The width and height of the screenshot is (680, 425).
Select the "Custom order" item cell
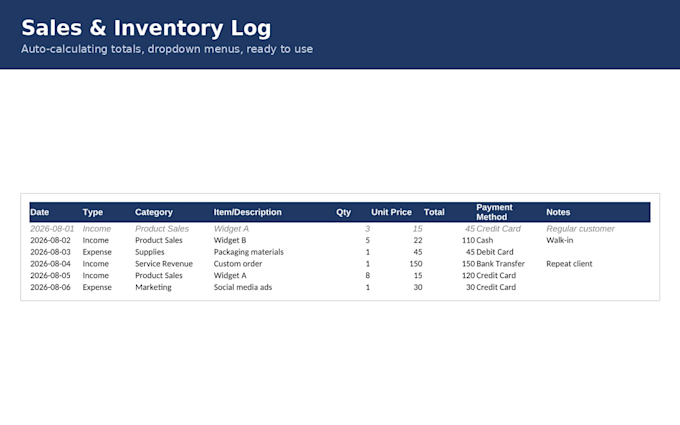click(x=238, y=264)
